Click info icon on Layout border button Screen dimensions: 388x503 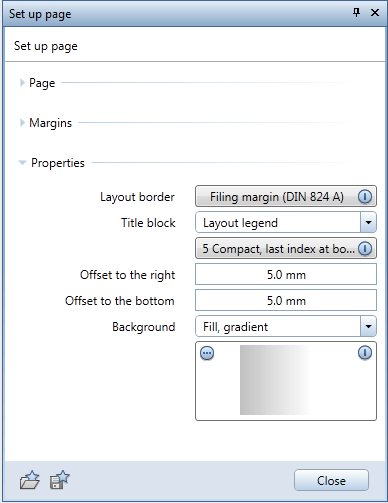(365, 197)
